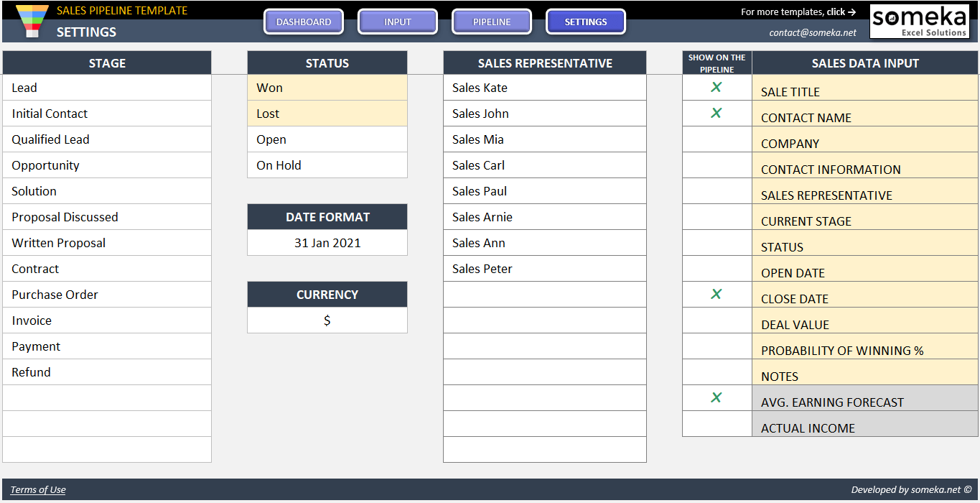Toggle the CLOSE DATE pipeline check mark
Viewport: 980px width, 503px height.
point(717,295)
